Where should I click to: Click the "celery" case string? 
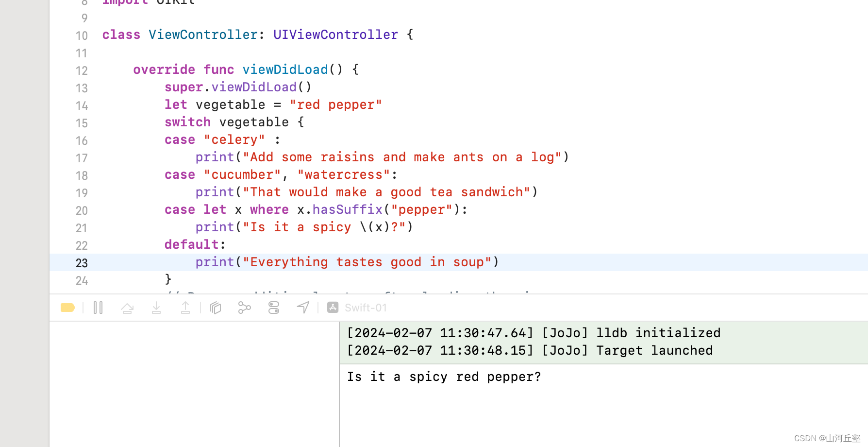pyautogui.click(x=234, y=139)
